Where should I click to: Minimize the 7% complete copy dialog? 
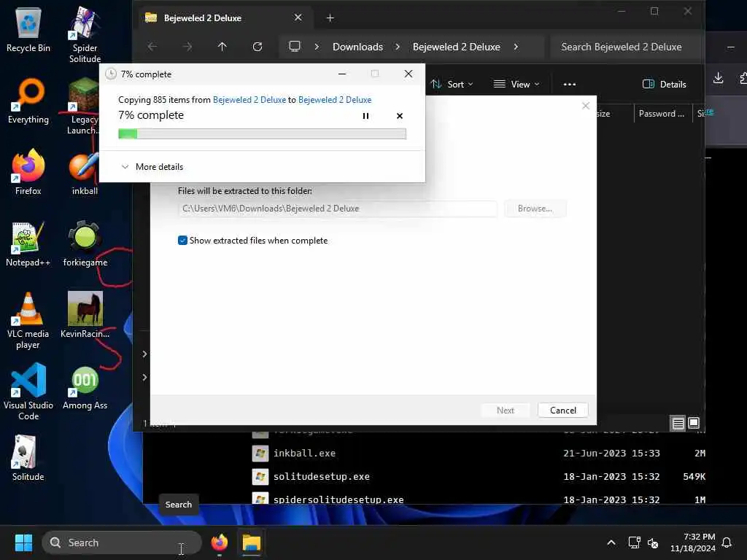[x=342, y=74]
